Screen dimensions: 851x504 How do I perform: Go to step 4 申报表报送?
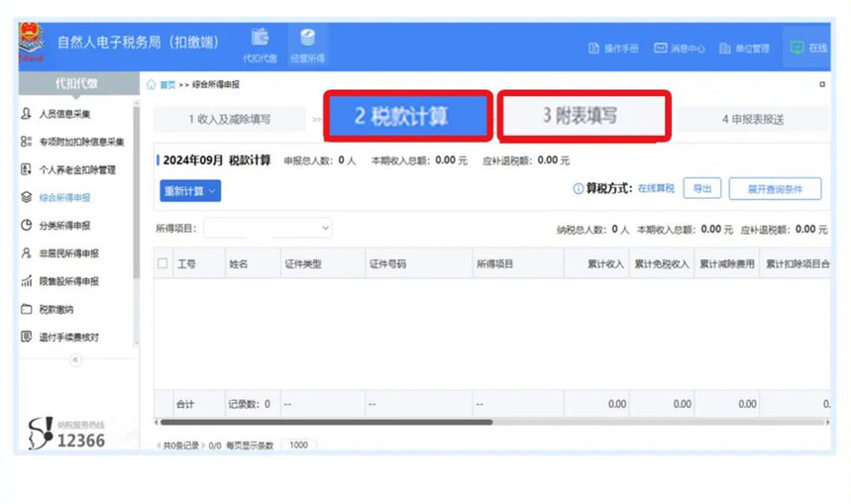[753, 120]
